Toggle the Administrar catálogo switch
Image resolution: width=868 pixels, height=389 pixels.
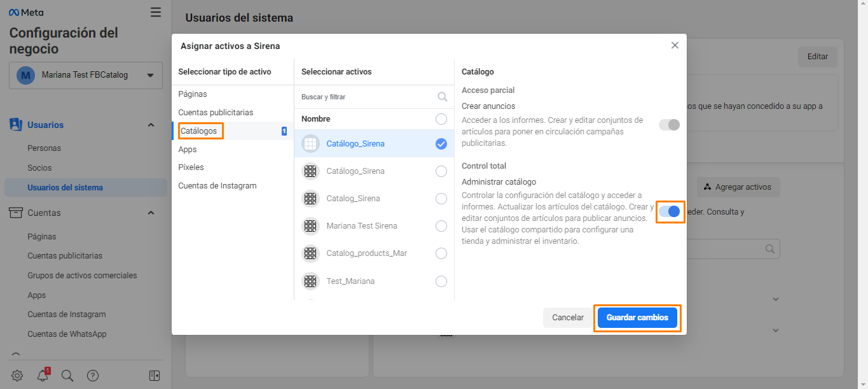tap(670, 211)
